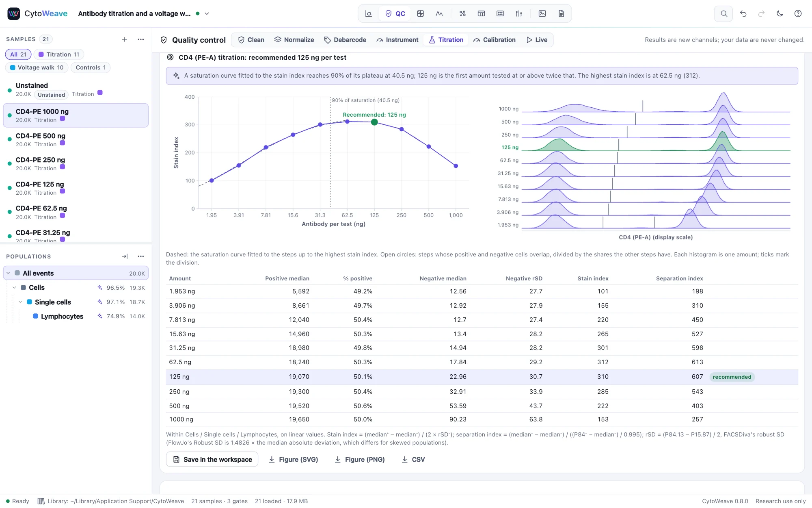Open the gating plot workspace icon
812x508 pixels.
[368, 13]
